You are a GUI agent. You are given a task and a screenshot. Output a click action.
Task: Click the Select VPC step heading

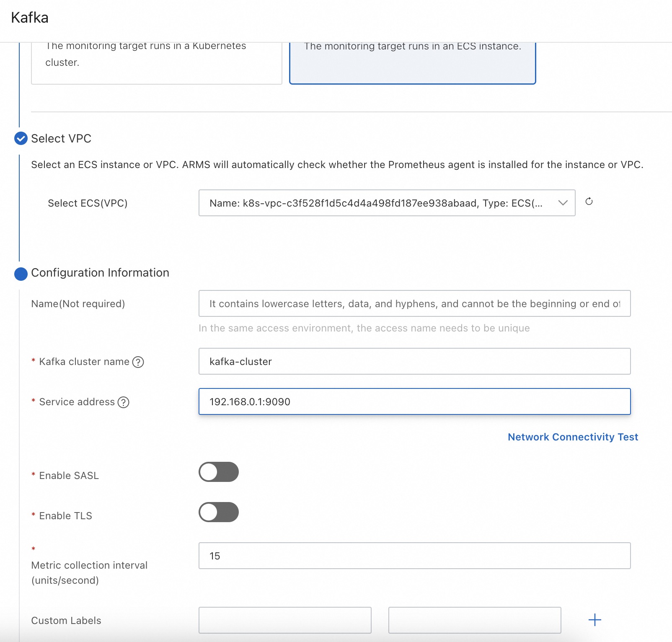pos(61,139)
